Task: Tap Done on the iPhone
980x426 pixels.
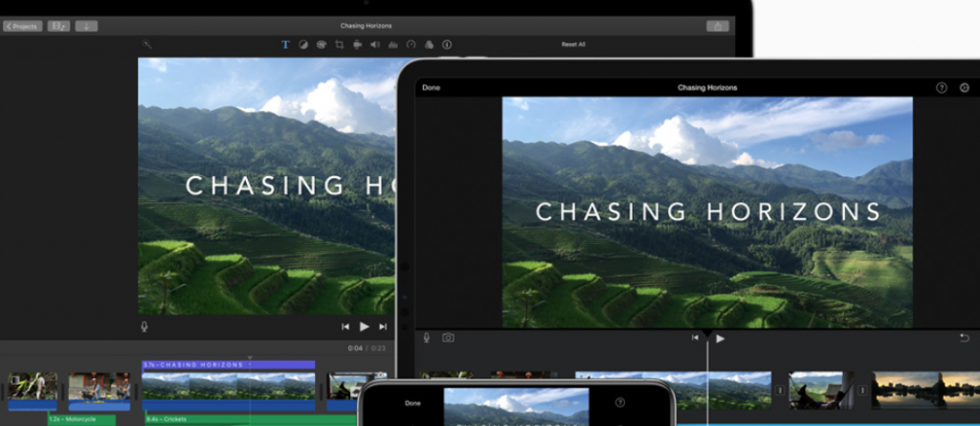Action: (412, 403)
